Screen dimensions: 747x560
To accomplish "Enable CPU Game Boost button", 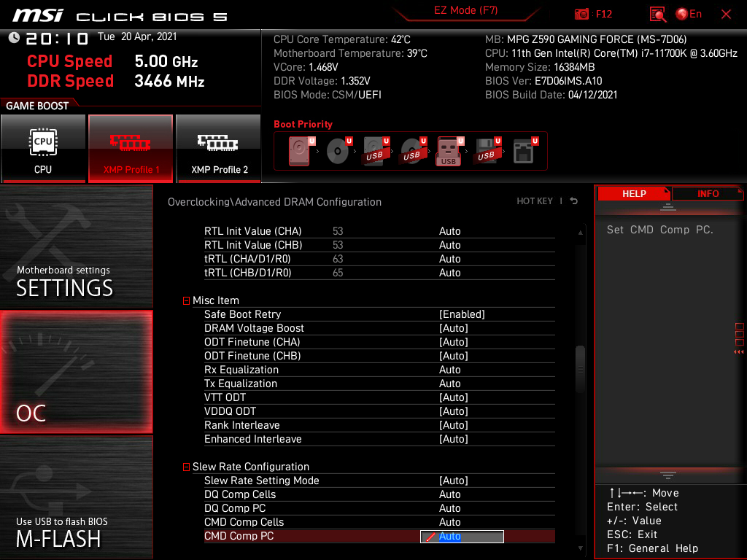I will click(x=43, y=149).
